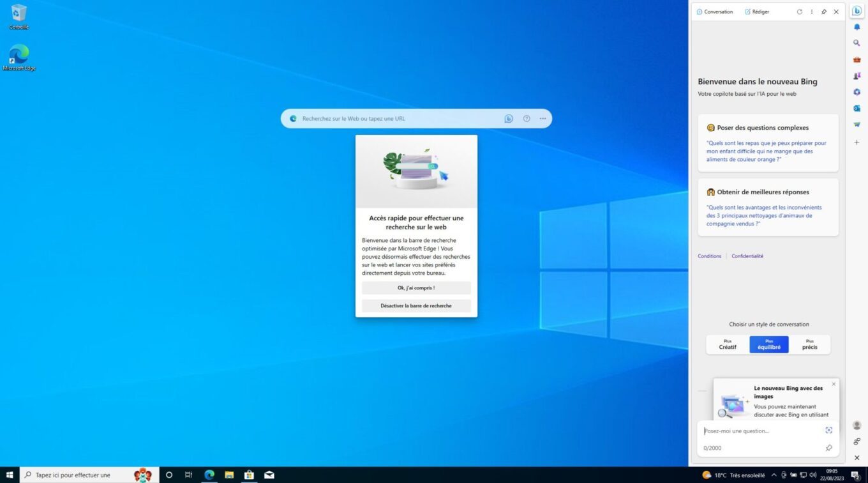Viewport: 868px width, 483px height.
Task: Open the profile avatar in sidebar
Action: (x=857, y=425)
